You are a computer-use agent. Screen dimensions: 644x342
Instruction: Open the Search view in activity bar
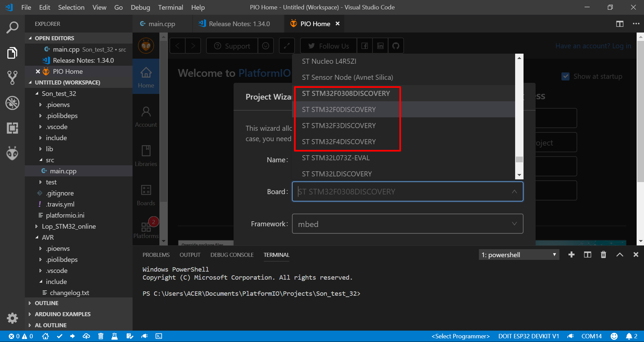(x=12, y=28)
